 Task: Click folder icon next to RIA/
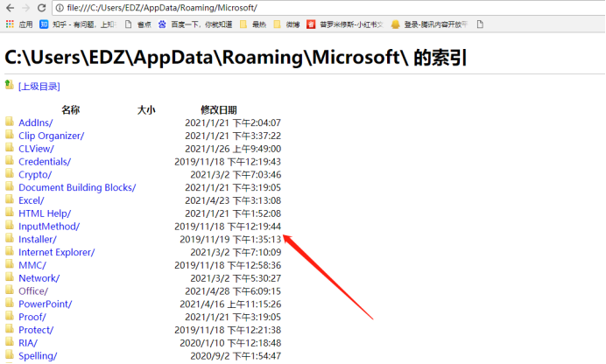coord(10,342)
